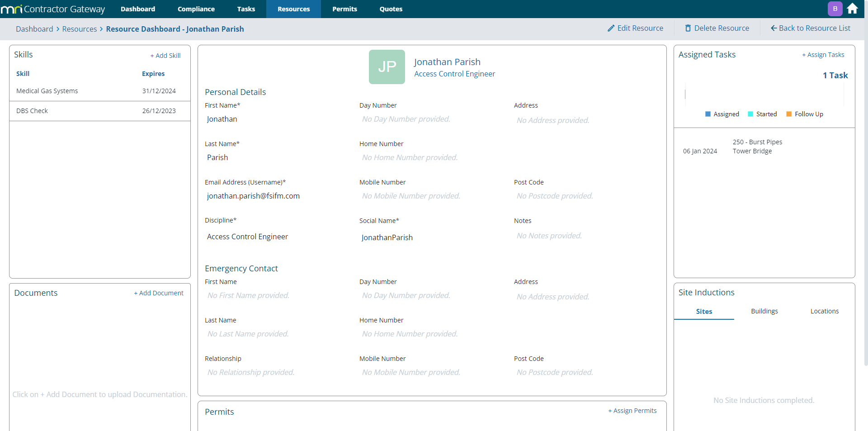Switch to the Buildings tab
Image resolution: width=868 pixels, height=431 pixels.
[x=764, y=311]
